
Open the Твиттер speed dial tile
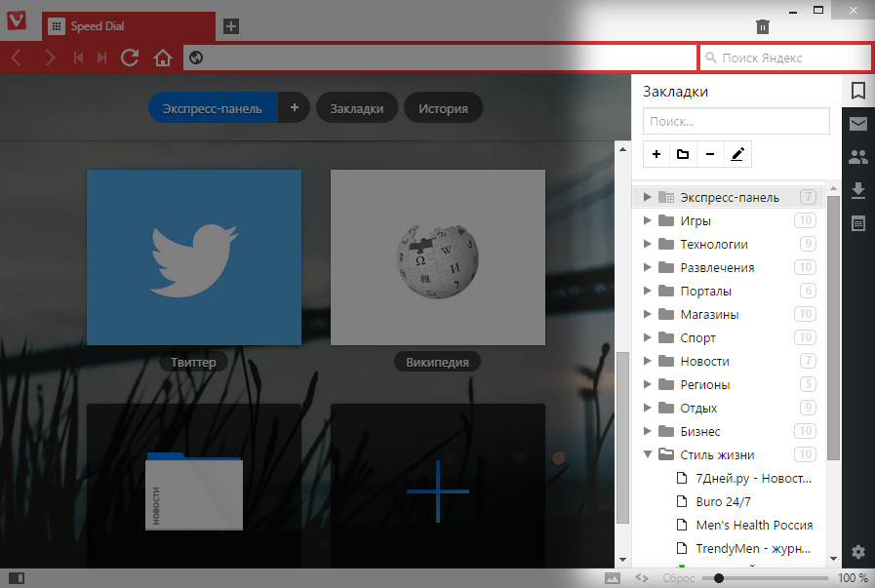(x=194, y=257)
